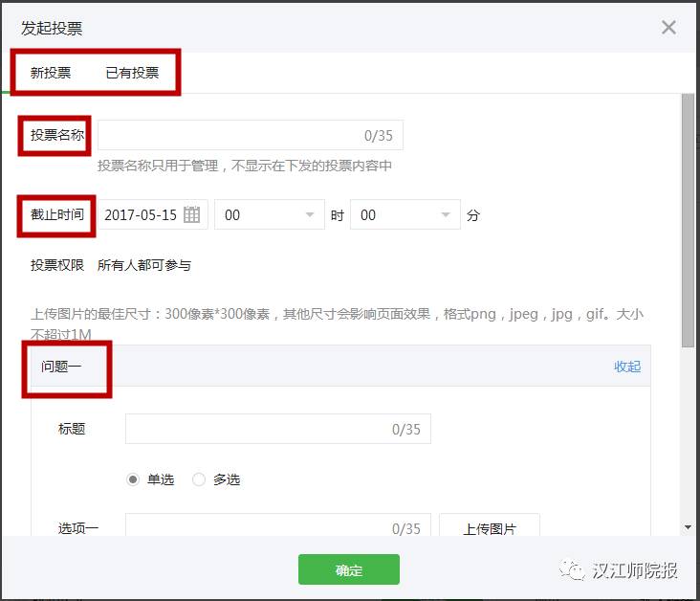
Task: Click the vertical scrollbar thumb
Action: click(688, 220)
